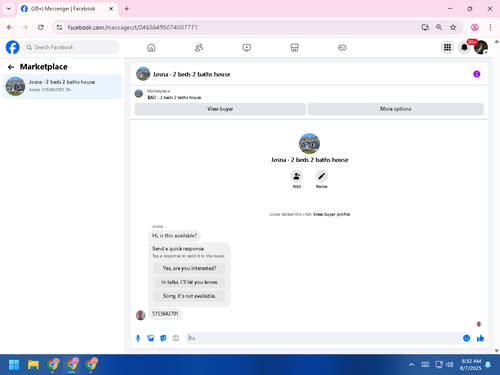Send quick response 'Sorry, it's not available.'
The image size is (500, 375).
coord(189,296)
